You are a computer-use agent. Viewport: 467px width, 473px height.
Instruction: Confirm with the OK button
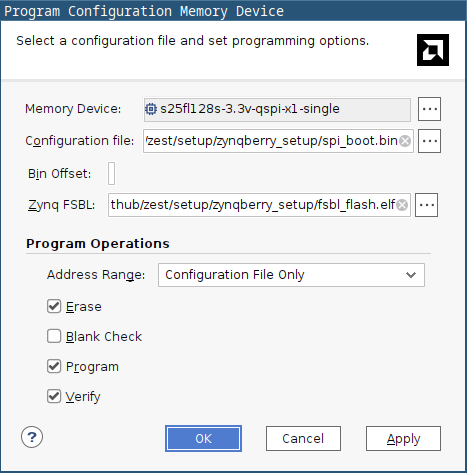(x=203, y=439)
